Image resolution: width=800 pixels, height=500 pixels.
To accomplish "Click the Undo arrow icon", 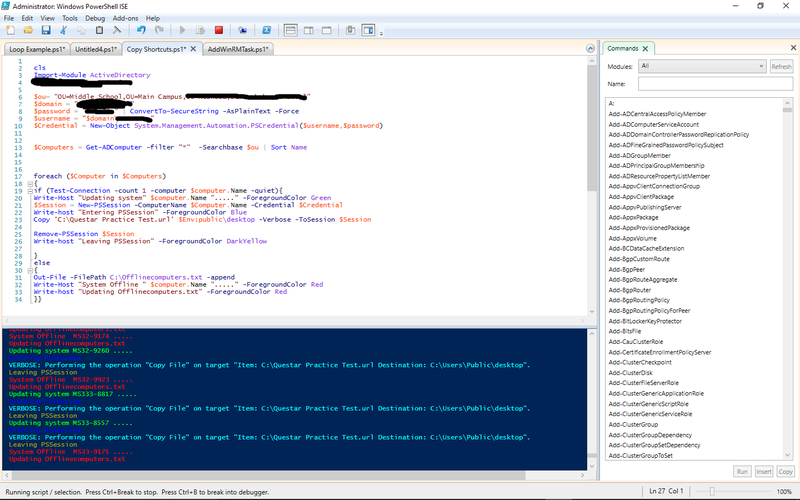I will pyautogui.click(x=141, y=31).
